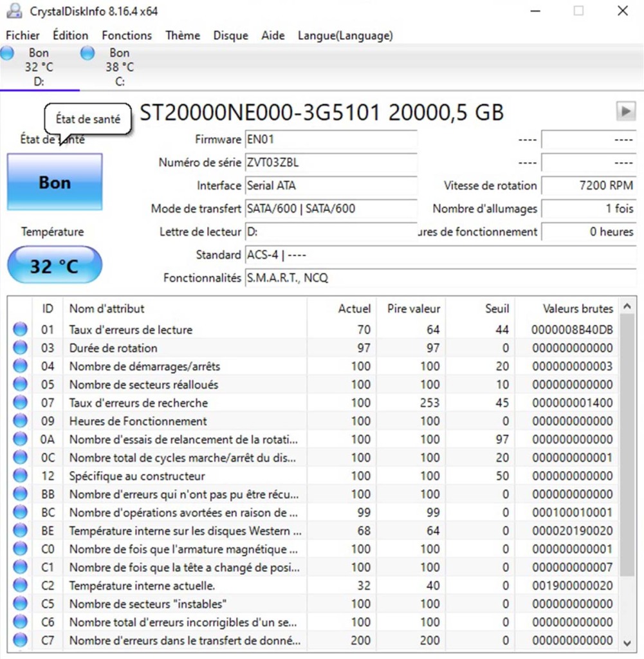Select Heures de Fonctionnement row
Viewport: 644px width, 659px height.
313,421
